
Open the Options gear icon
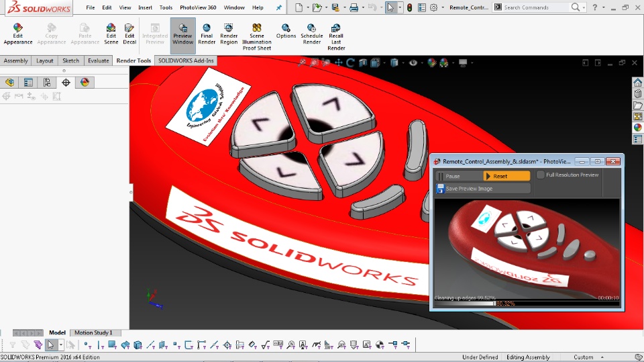point(434,7)
